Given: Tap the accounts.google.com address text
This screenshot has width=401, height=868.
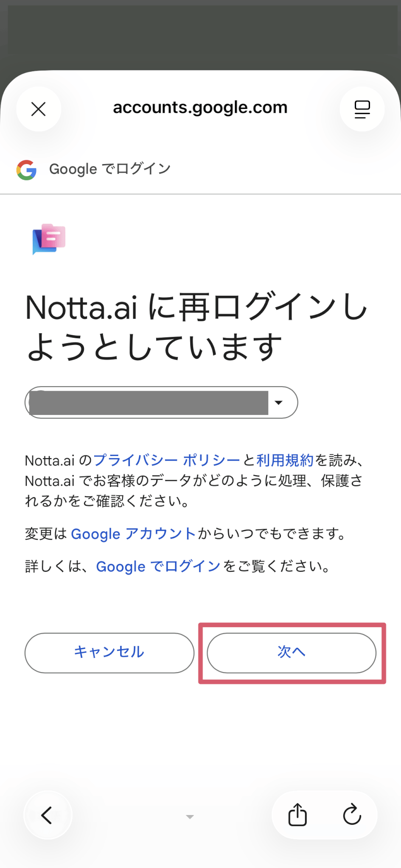Looking at the screenshot, I should pyautogui.click(x=200, y=108).
